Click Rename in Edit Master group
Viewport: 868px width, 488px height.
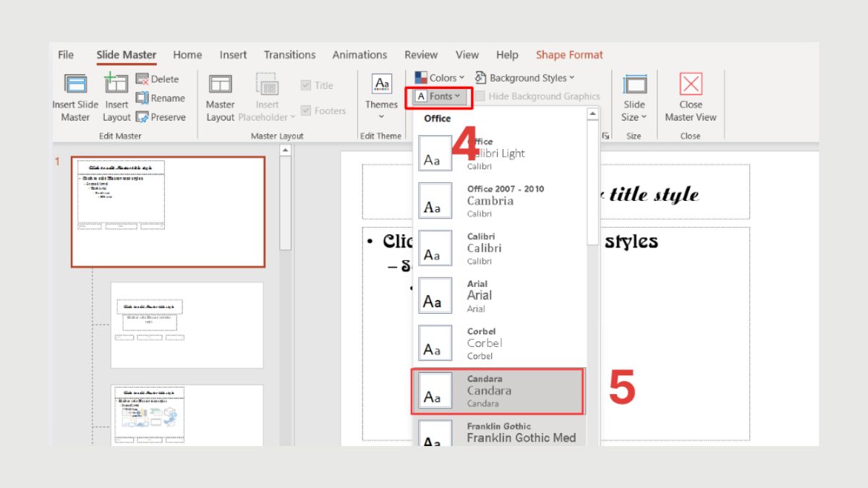point(161,98)
